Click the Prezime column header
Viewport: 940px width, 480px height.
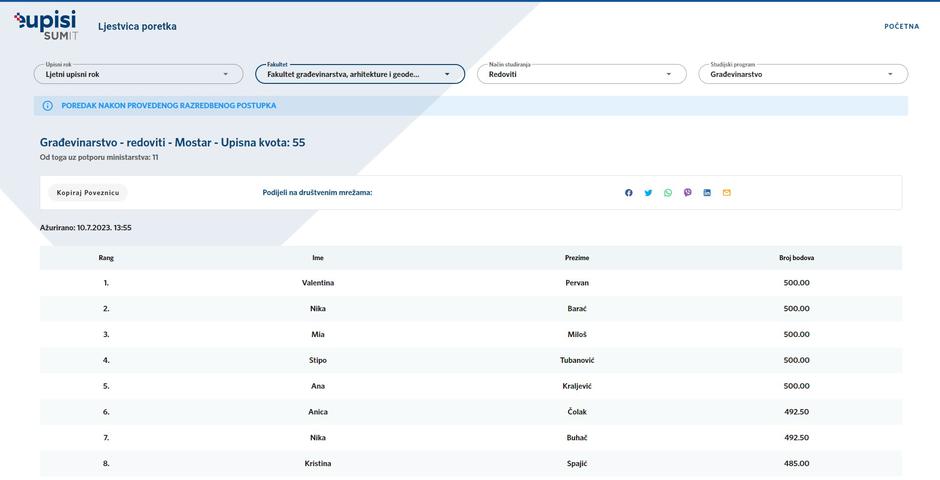(577, 258)
